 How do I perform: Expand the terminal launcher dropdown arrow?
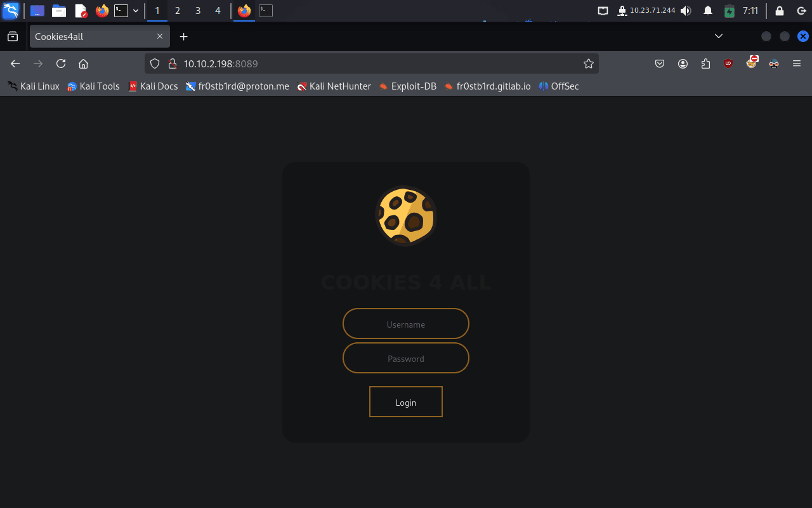pos(136,11)
